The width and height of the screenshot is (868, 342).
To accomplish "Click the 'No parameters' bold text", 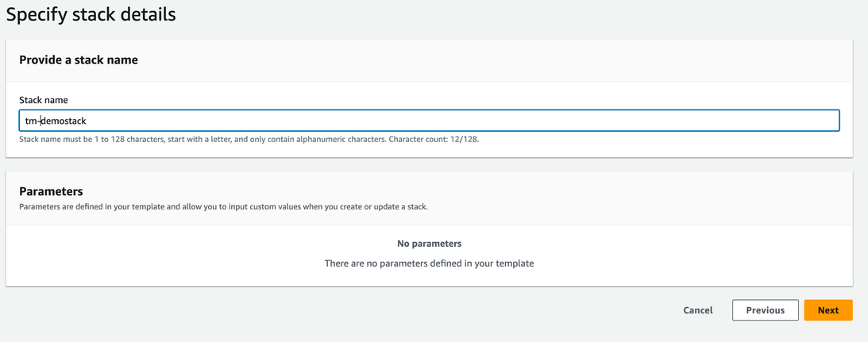I will (x=429, y=244).
